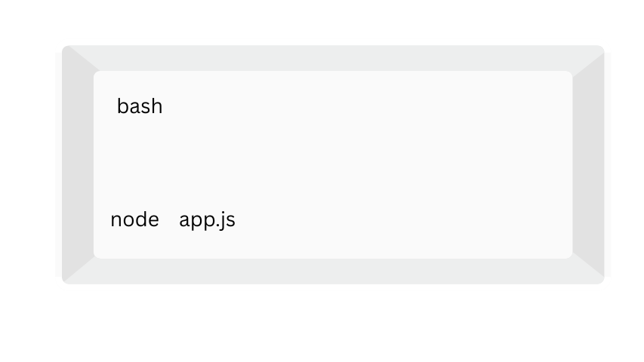Click the word "node" in the command
644x362 pixels.
pyautogui.click(x=134, y=219)
